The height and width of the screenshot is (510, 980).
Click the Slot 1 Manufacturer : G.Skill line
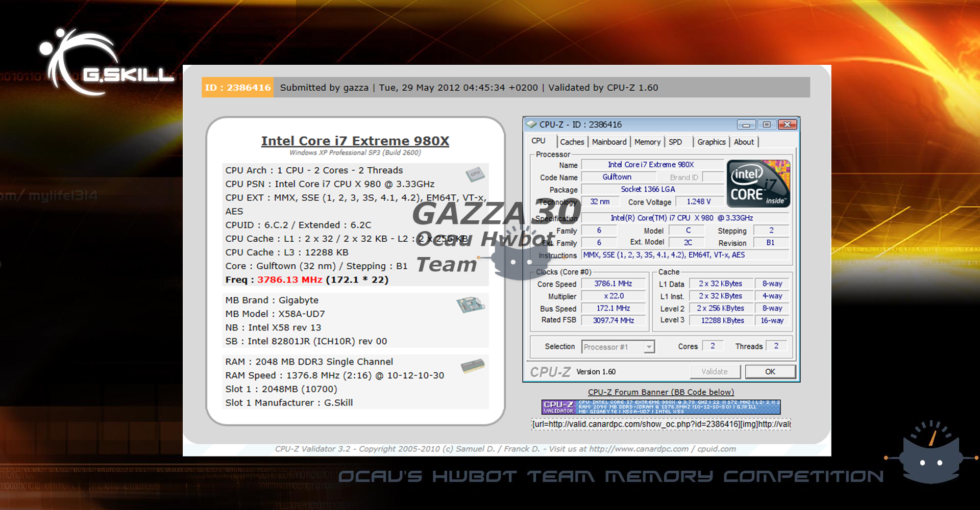pos(289,402)
